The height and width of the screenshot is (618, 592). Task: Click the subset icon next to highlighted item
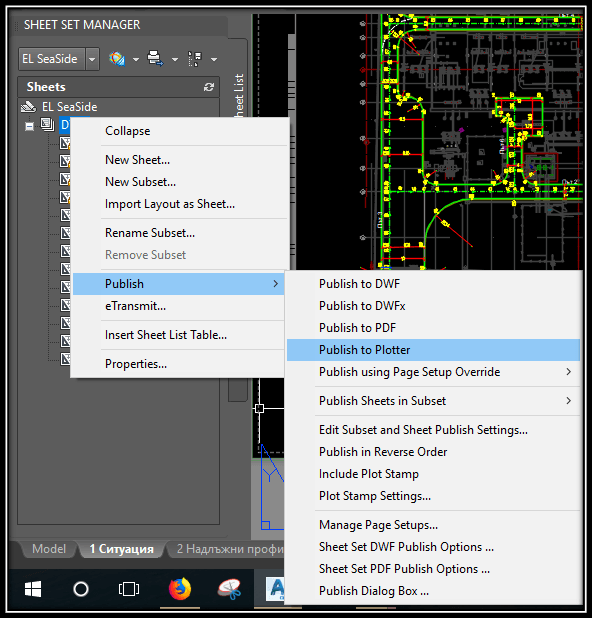coord(47,125)
